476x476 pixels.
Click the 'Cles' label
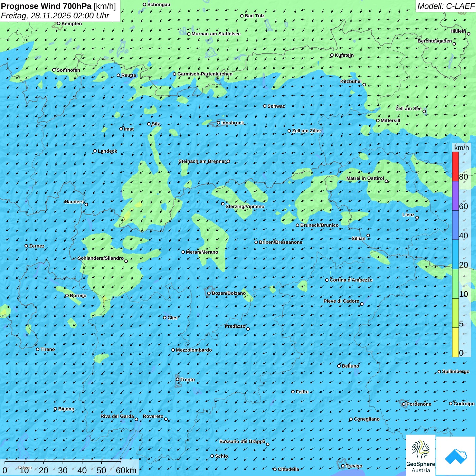coord(172,318)
